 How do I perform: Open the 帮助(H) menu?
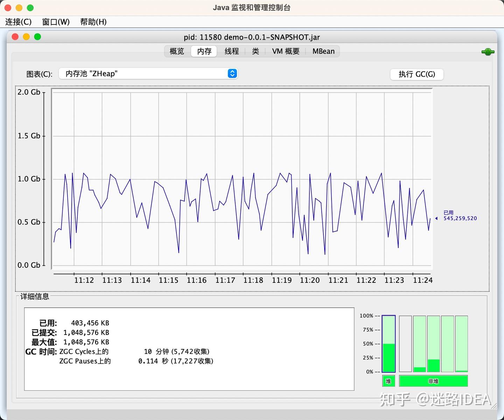point(93,22)
